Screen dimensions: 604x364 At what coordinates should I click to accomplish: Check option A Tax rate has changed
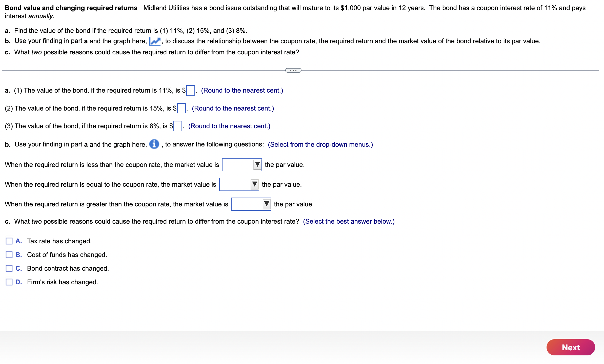[9, 241]
